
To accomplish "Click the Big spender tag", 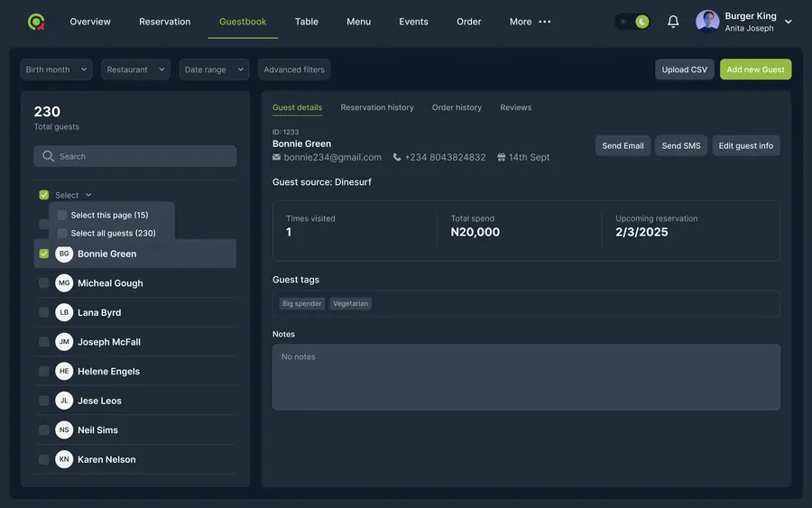I will [x=302, y=303].
